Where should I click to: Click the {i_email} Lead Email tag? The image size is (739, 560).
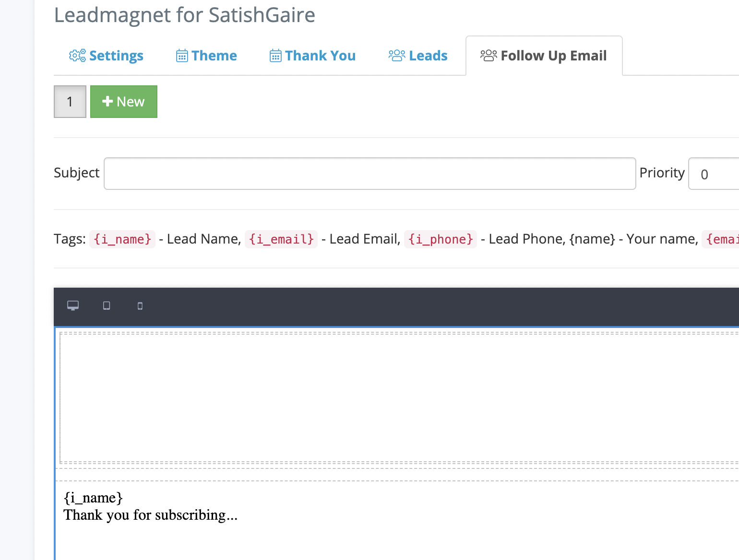pyautogui.click(x=281, y=239)
